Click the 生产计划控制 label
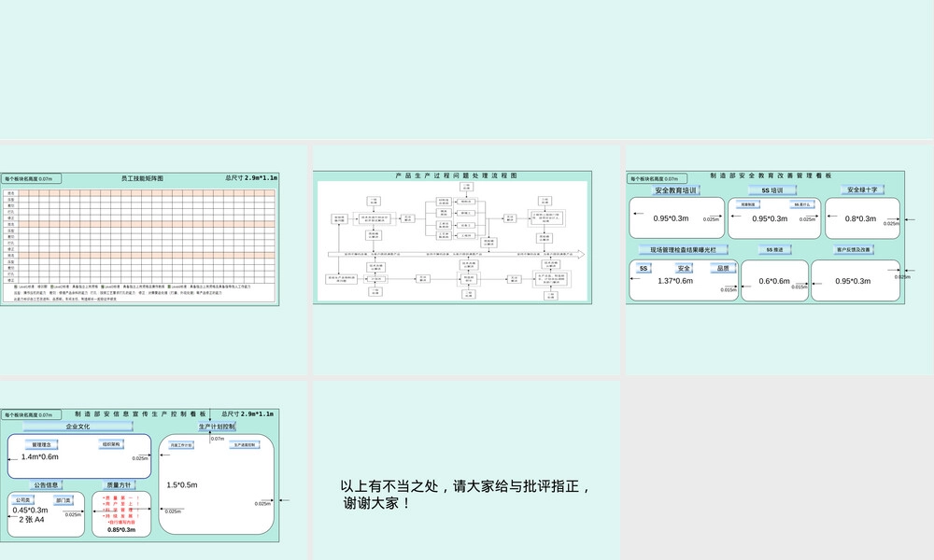This screenshot has width=934, height=560. [x=217, y=427]
